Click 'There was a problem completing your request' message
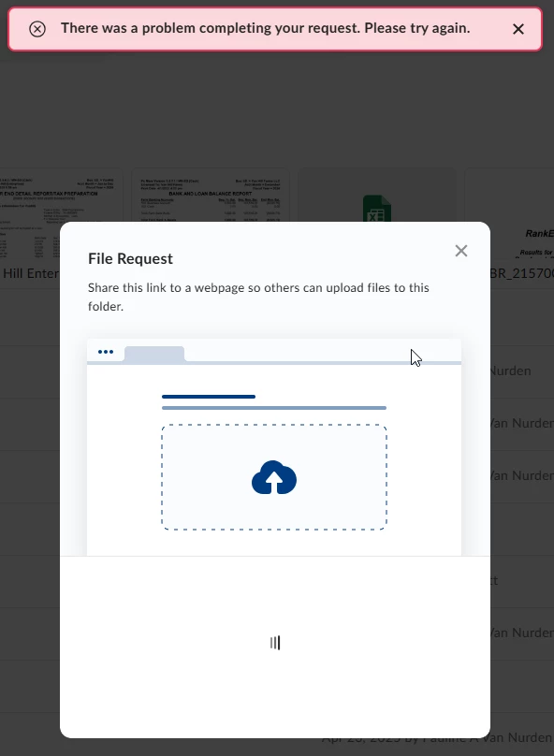The width and height of the screenshot is (554, 756). click(265, 28)
